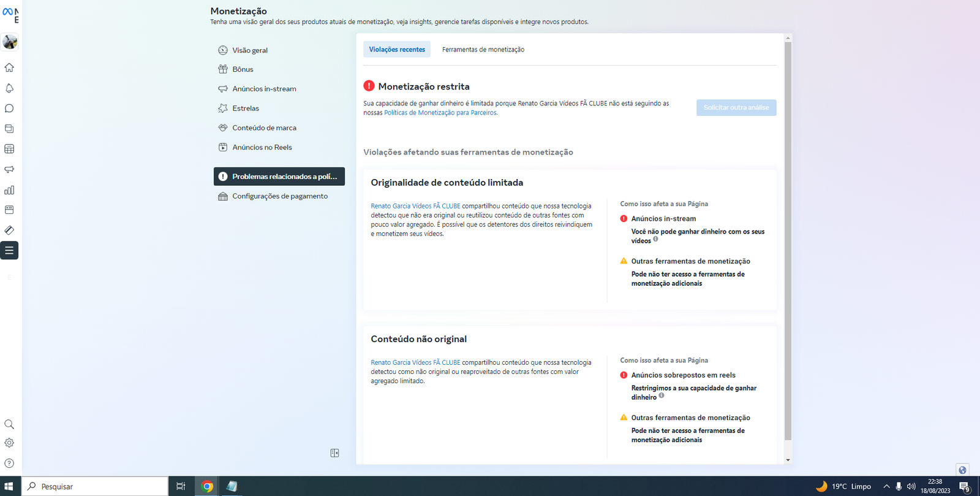Open notifications bell in left sidebar

(9, 88)
